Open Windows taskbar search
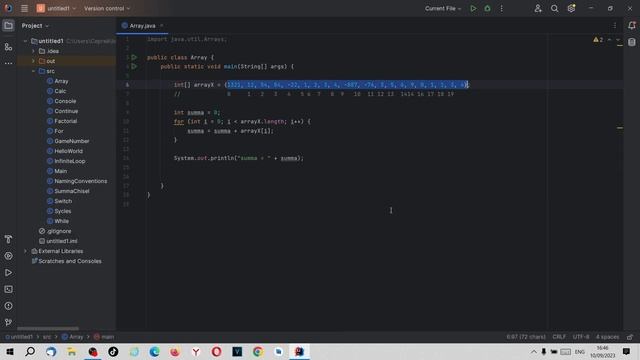640x360 pixels. (30, 351)
